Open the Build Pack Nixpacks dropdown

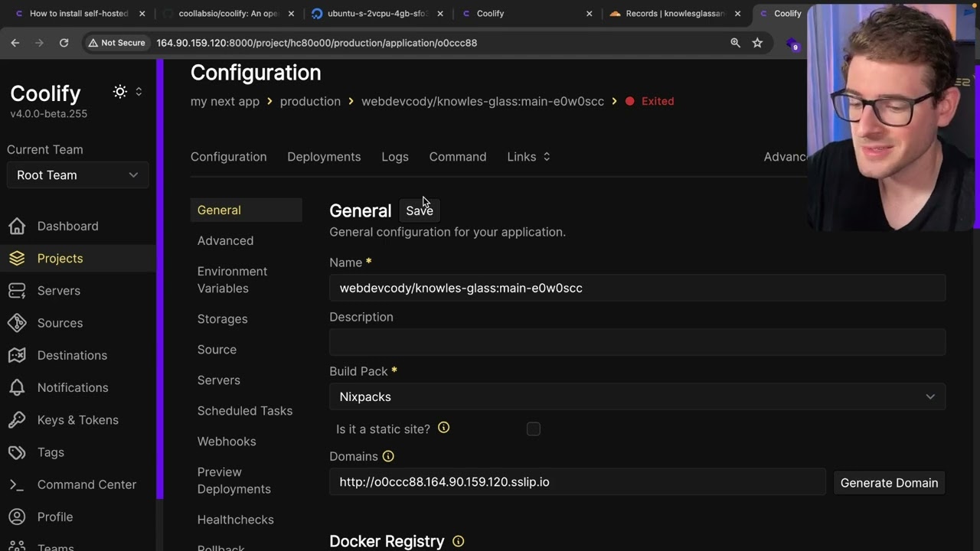pyautogui.click(x=637, y=396)
